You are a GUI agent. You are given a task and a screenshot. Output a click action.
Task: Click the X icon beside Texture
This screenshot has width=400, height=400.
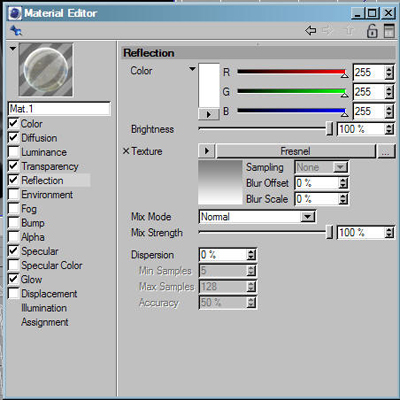126,151
